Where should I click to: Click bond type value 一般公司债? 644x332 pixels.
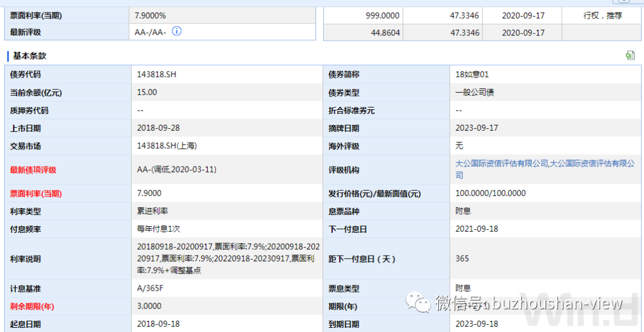475,92
